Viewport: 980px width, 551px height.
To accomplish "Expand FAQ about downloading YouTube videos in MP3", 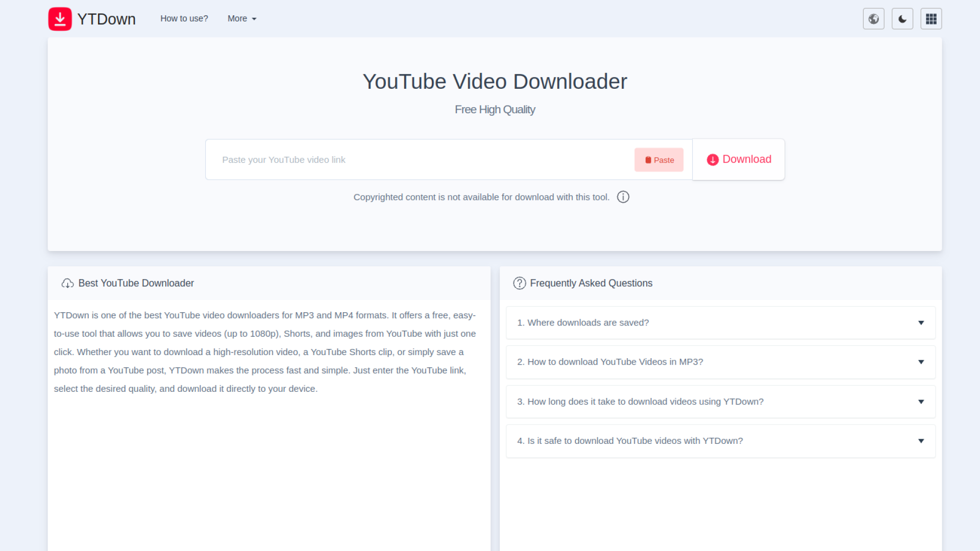I will click(x=720, y=362).
